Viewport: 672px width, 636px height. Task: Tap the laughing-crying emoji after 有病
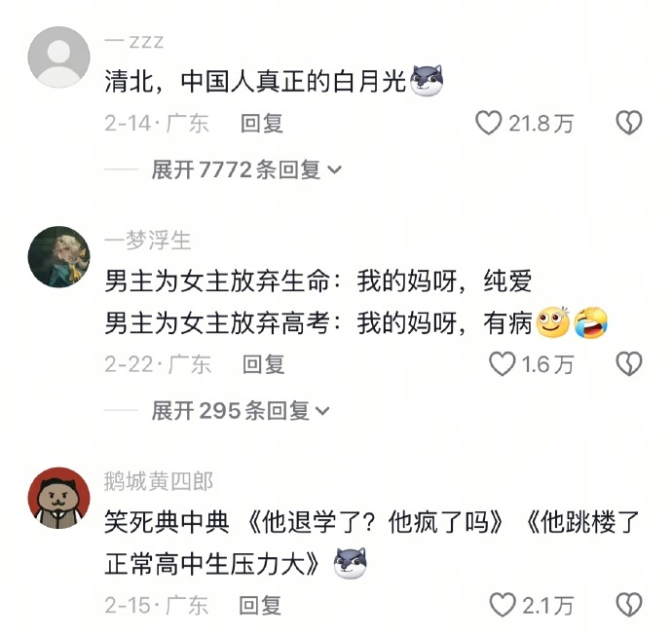590,322
